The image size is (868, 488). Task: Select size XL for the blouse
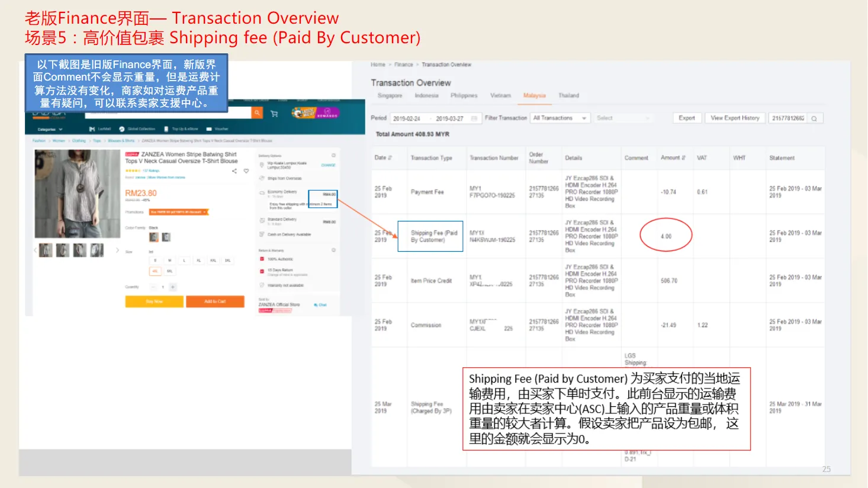tap(199, 260)
